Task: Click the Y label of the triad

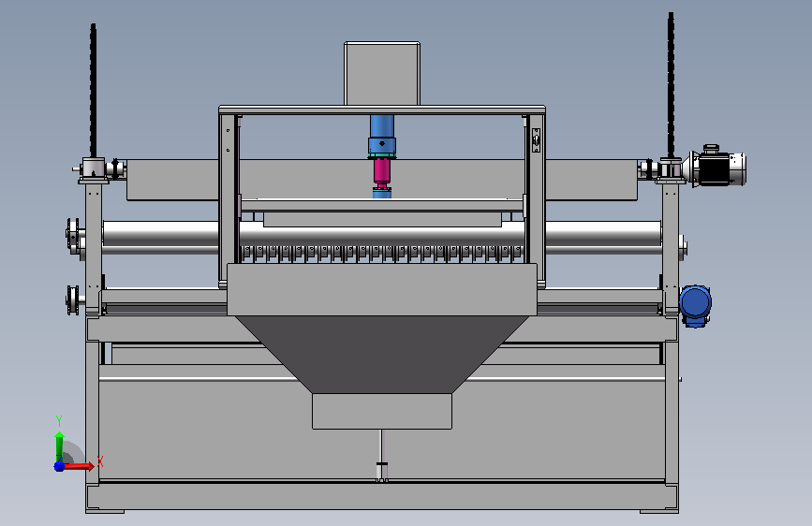Action: click(x=59, y=420)
